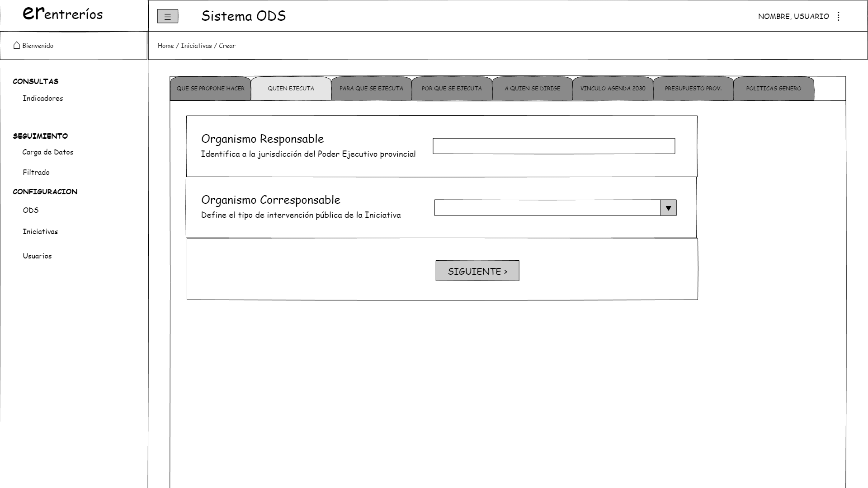The width and height of the screenshot is (868, 488).
Task: Click the home icon beside Bienvenido
Action: [x=17, y=45]
